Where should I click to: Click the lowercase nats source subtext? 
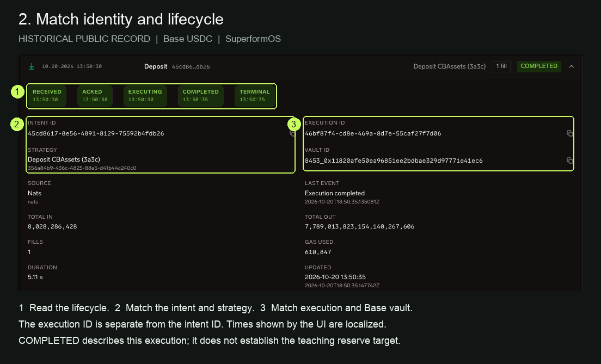[x=33, y=201]
